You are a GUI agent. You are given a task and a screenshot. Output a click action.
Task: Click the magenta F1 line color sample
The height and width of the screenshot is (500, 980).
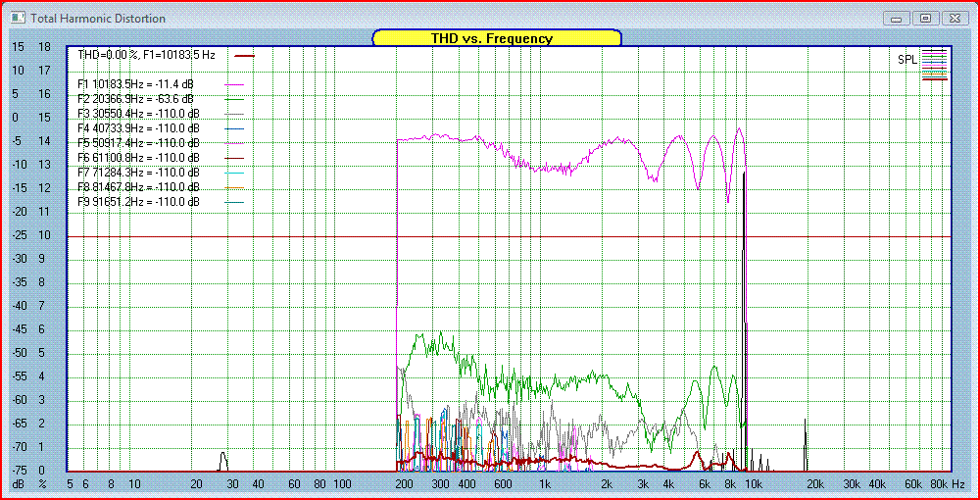point(234,84)
